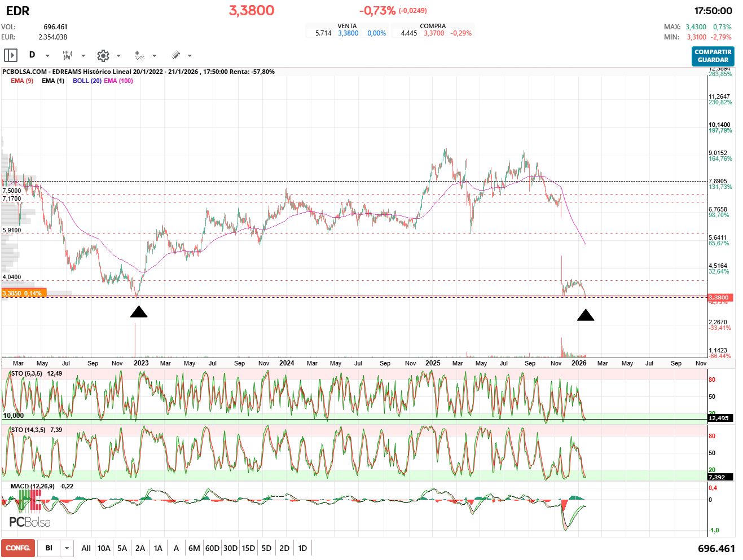Click the right black triangle marker near 2026
The width and height of the screenshot is (743, 560).
pyautogui.click(x=586, y=315)
